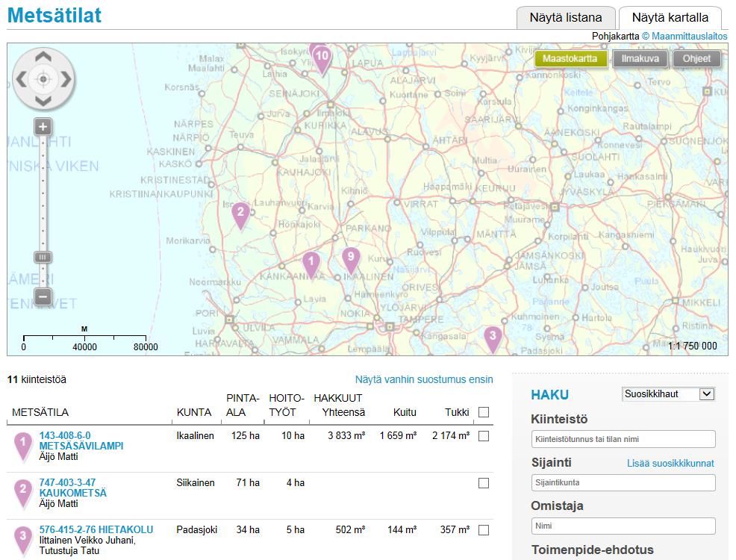Open 576-415-2-76 Hietakolu property link
736x560 pixels.
96,529
